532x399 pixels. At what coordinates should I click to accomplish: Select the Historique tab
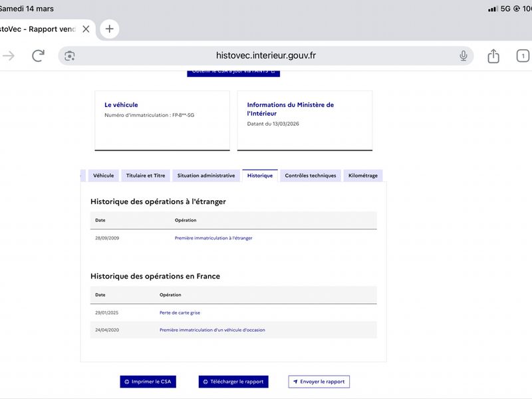click(260, 176)
